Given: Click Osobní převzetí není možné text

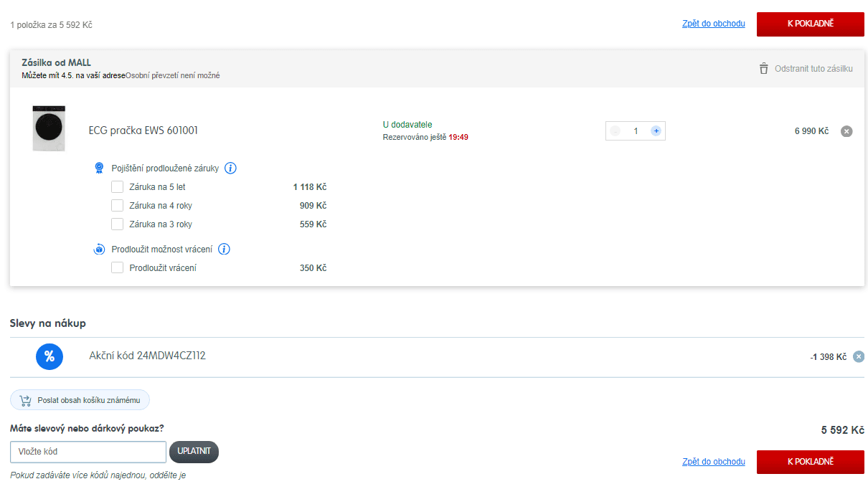Looking at the screenshot, I should (173, 75).
